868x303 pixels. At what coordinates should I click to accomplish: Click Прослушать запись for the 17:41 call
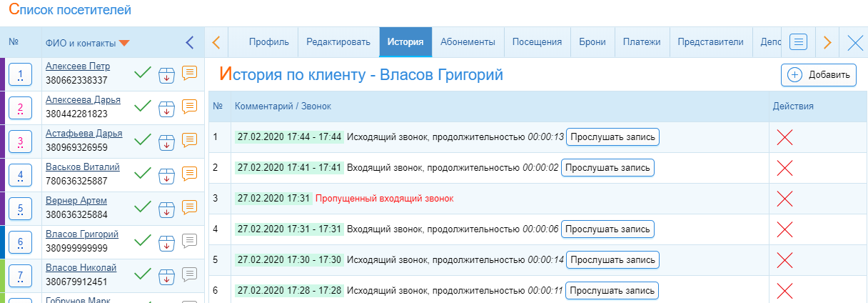click(607, 168)
